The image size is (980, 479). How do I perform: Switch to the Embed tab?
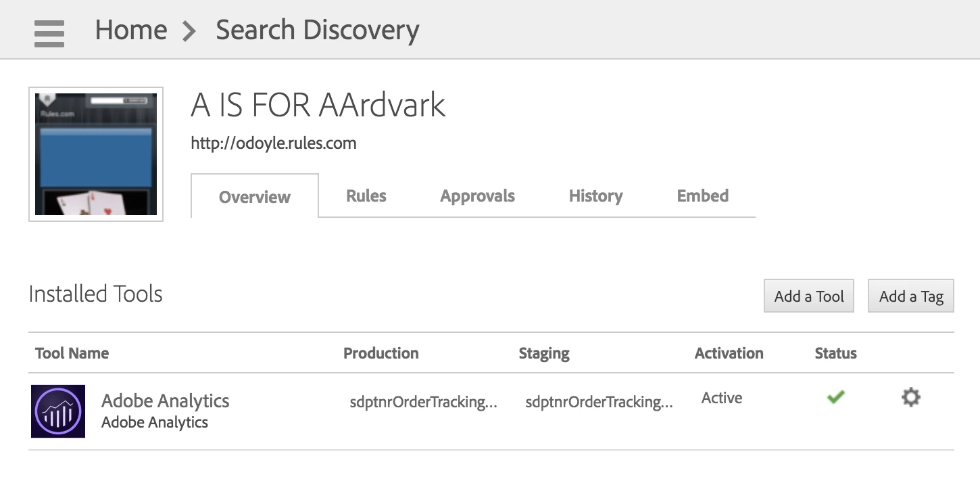point(703,196)
